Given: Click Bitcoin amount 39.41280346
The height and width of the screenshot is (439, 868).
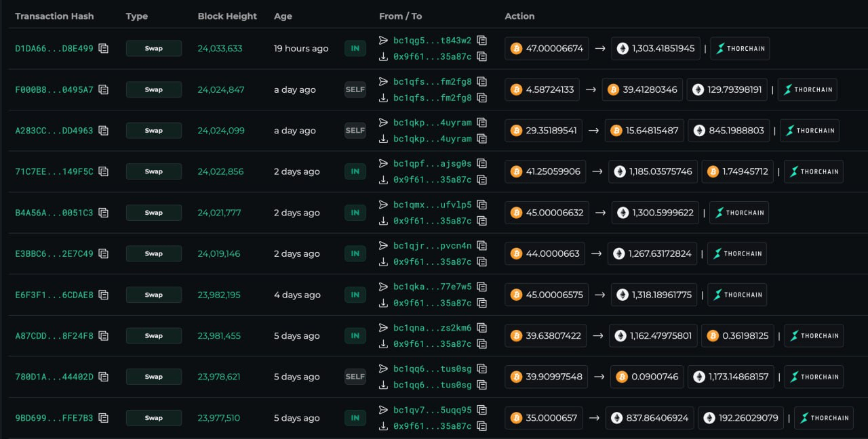Looking at the screenshot, I should click(x=642, y=89).
